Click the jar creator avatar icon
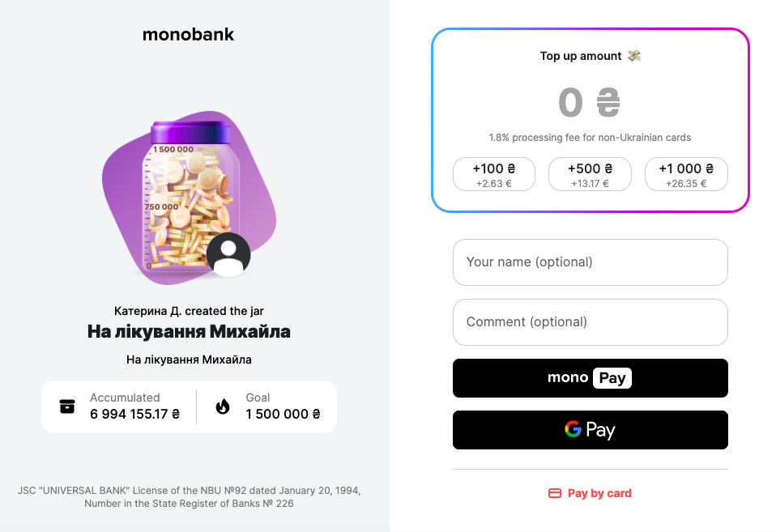This screenshot has height=532, width=776. (x=228, y=254)
